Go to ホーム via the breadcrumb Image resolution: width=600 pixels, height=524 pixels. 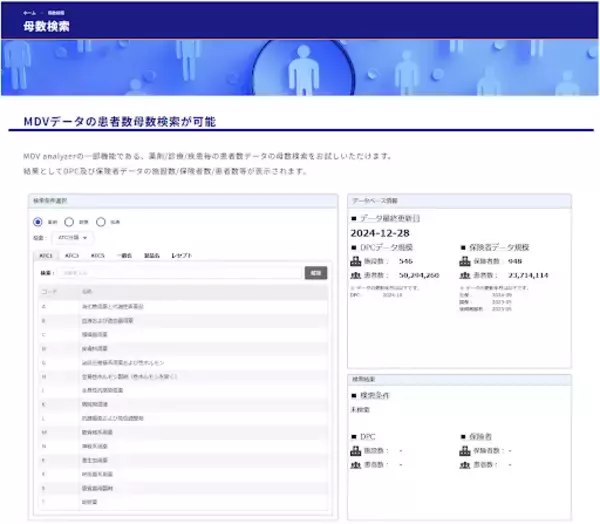(29, 13)
